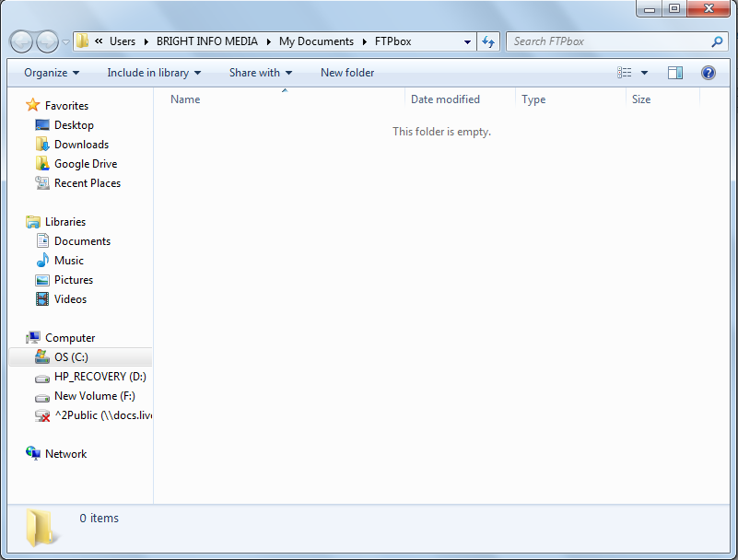The height and width of the screenshot is (560, 738).
Task: Expand hidden path chevron before Users
Action: (99, 41)
